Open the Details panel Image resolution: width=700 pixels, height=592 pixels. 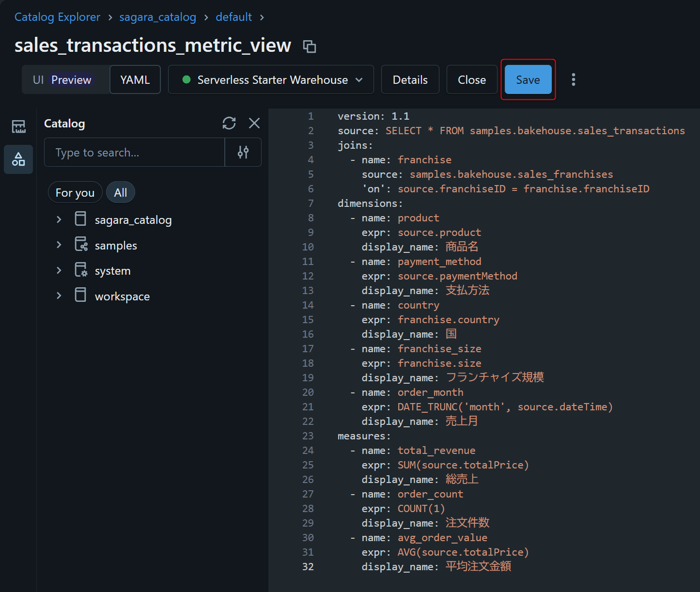[410, 80]
